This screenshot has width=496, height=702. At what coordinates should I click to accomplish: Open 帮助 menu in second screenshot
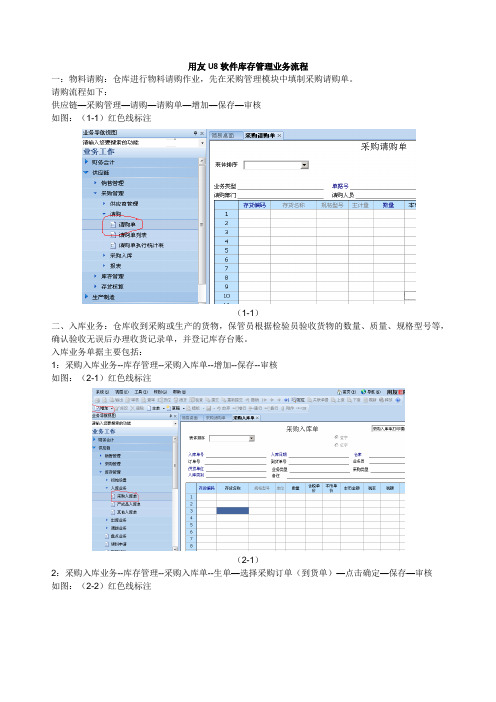click(179, 392)
